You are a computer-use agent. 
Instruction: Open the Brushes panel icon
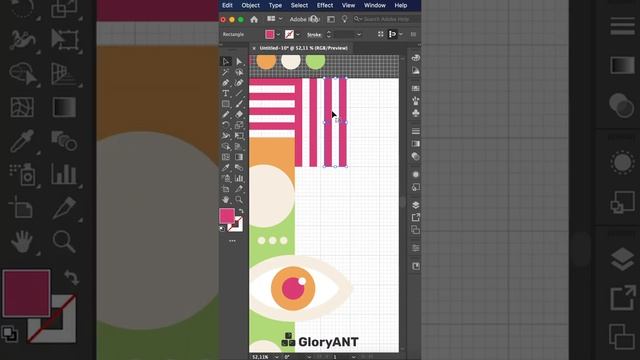[x=416, y=101]
